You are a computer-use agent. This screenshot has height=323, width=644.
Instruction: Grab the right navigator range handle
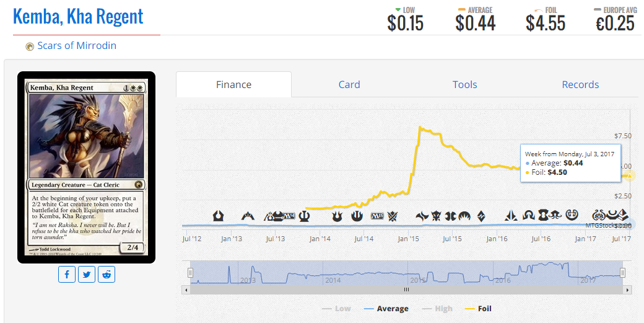click(623, 272)
